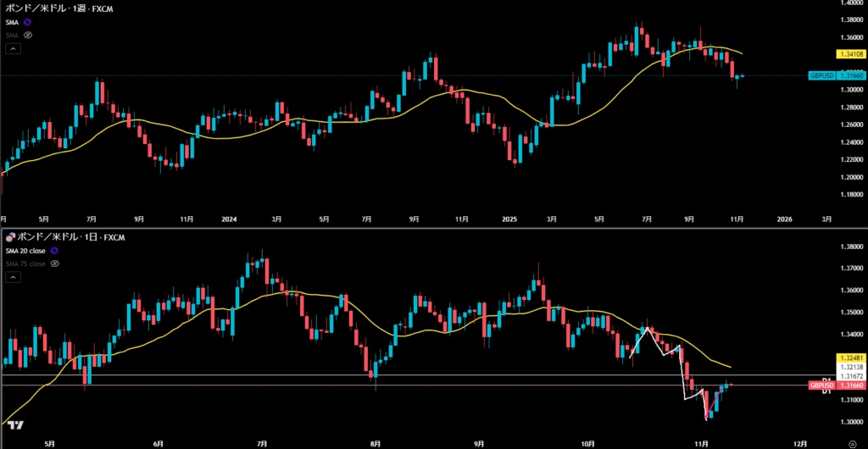The image size is (868, 449).
Task: Click the SMA 20 close loading icon
Action: 55,251
